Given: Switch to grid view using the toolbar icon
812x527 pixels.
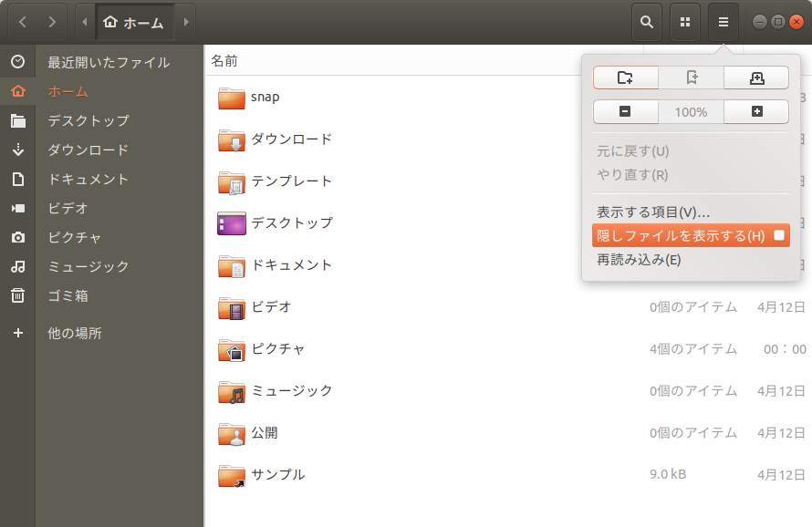Looking at the screenshot, I should pos(684,21).
